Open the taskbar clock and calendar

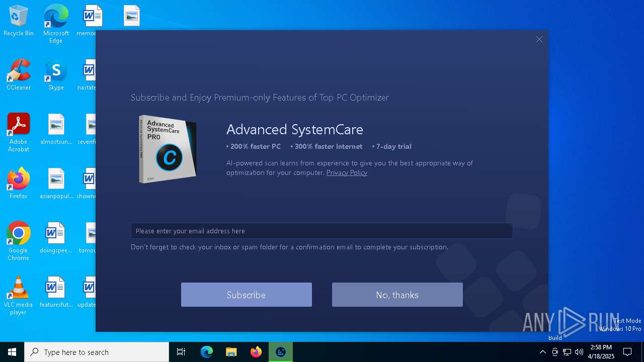[601, 352]
